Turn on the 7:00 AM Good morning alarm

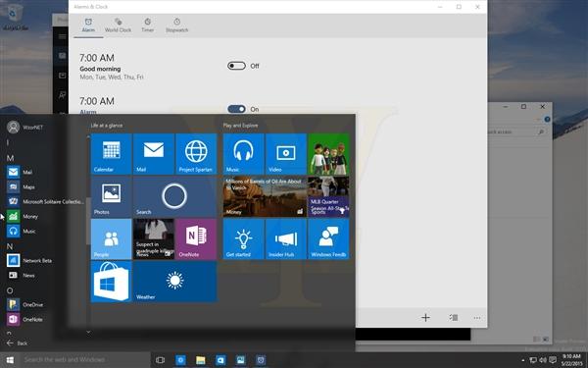pyautogui.click(x=236, y=66)
